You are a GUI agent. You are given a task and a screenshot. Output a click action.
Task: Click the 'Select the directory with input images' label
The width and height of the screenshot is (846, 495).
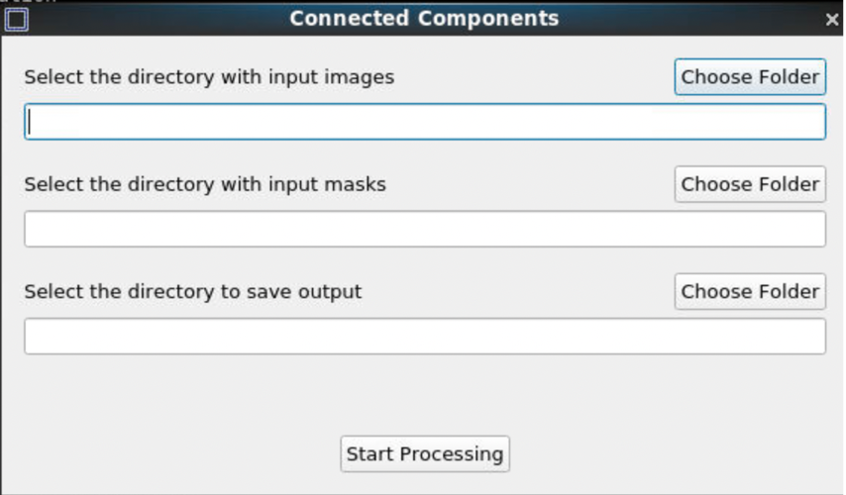point(209,77)
